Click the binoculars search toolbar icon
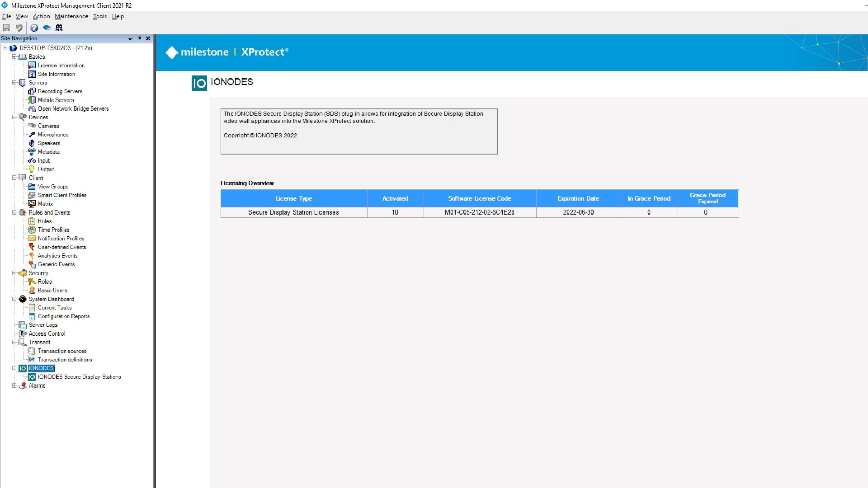The height and width of the screenshot is (488, 868). pyautogui.click(x=59, y=28)
